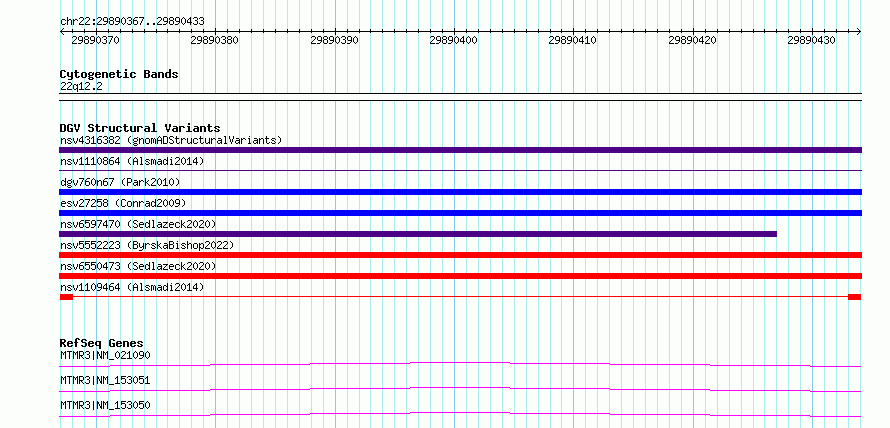
Task: Select the nsv6550473 red variant bar
Action: (460, 276)
